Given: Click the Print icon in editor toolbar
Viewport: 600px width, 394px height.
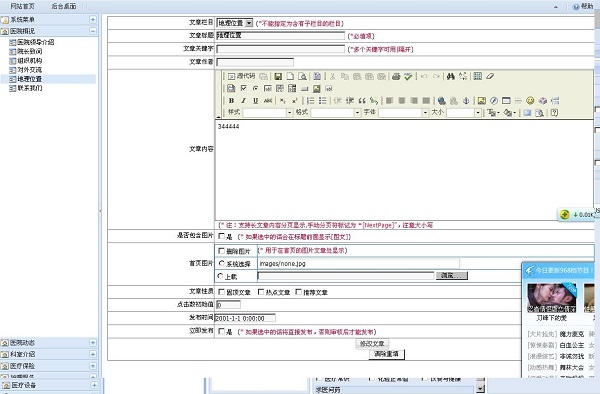Looking at the screenshot, I should tap(396, 77).
